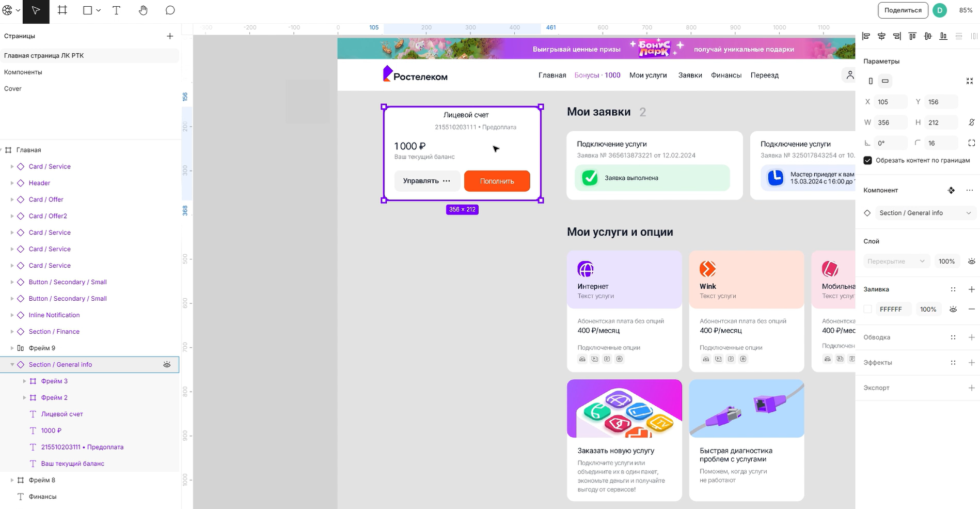
Task: Select the Comment tool
Action: click(170, 10)
